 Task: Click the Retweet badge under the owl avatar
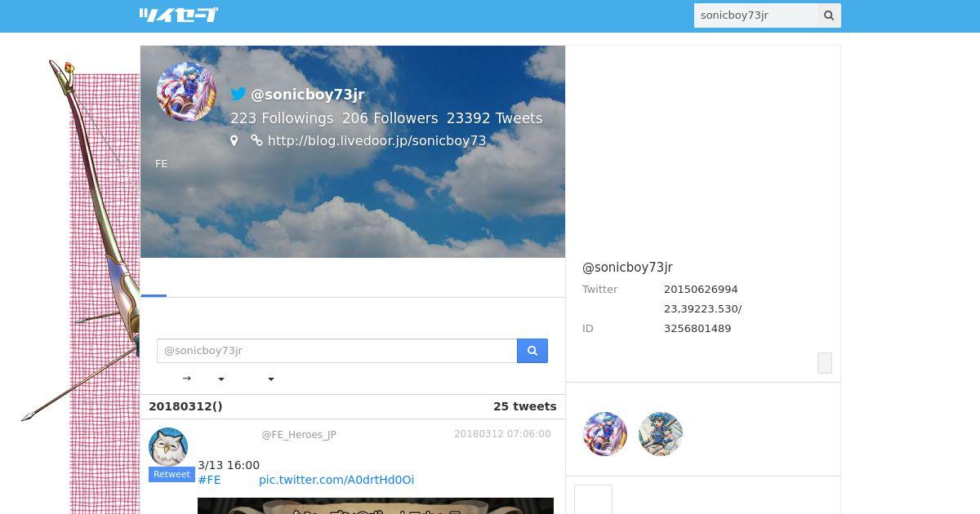[x=171, y=475]
